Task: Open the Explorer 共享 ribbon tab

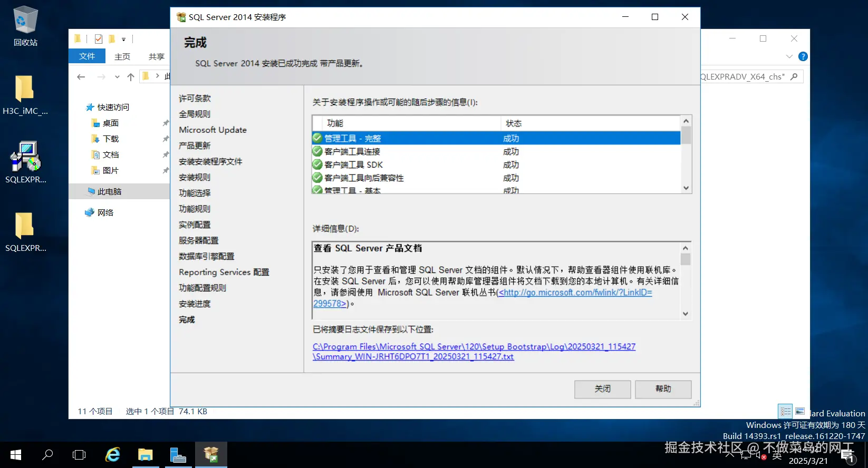Action: pyautogui.click(x=156, y=56)
